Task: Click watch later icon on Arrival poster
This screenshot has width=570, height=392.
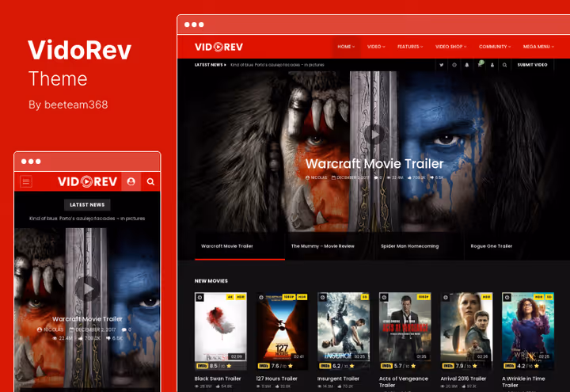Action: [x=446, y=298]
